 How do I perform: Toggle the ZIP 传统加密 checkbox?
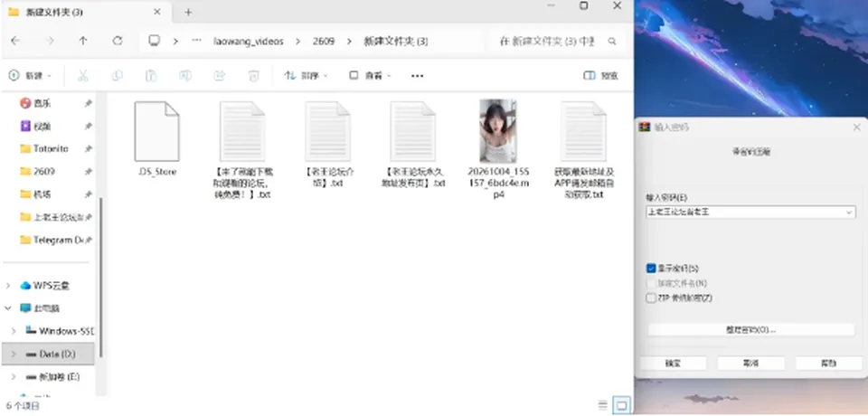point(651,298)
